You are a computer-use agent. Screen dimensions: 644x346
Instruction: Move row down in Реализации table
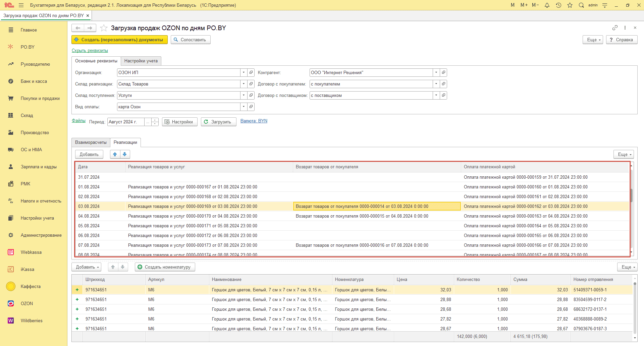click(x=125, y=154)
